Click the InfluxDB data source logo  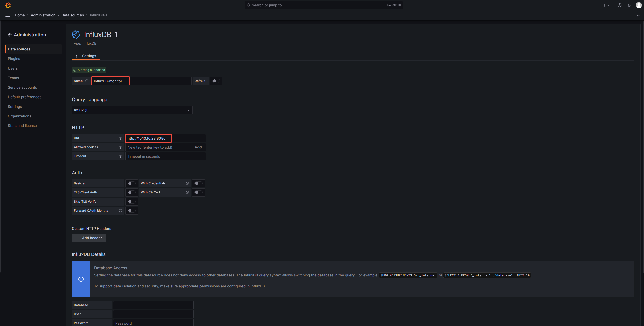tap(76, 35)
